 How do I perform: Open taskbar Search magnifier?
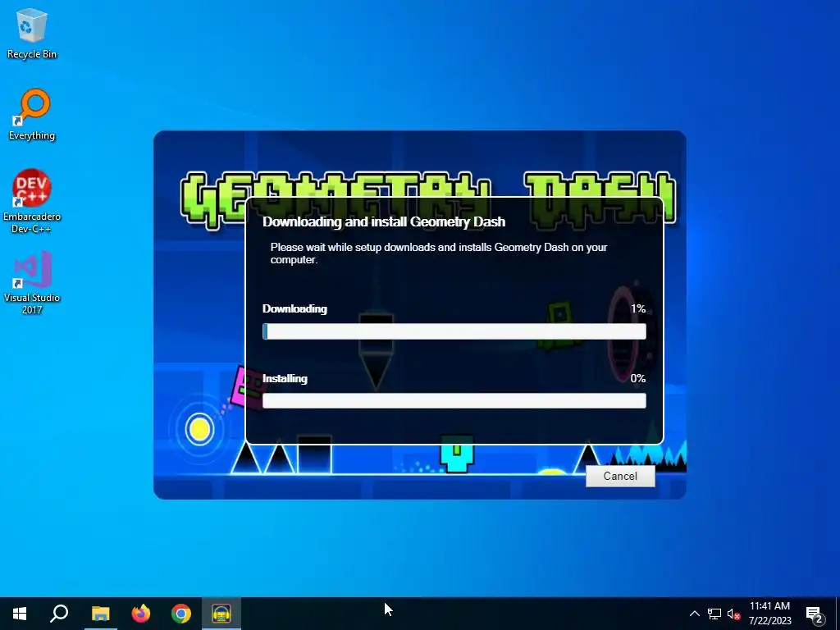click(59, 614)
